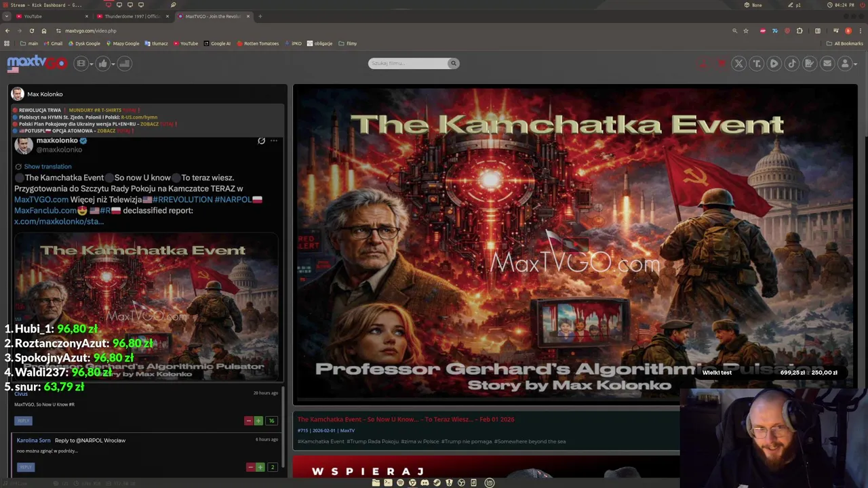Viewport: 868px width, 488px height.
Task: Open a new browser tab with plus button
Action: click(x=260, y=16)
